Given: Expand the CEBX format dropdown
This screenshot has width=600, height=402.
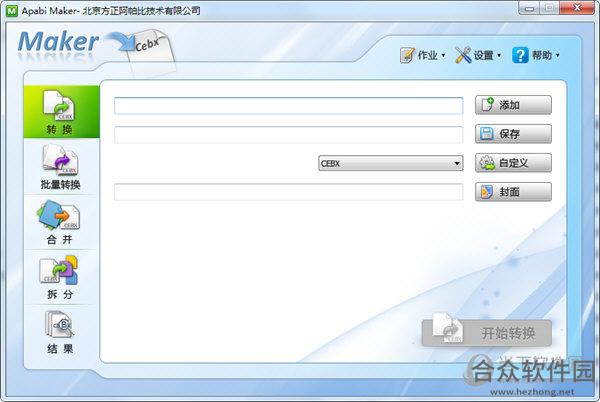Looking at the screenshot, I should 391,163.
